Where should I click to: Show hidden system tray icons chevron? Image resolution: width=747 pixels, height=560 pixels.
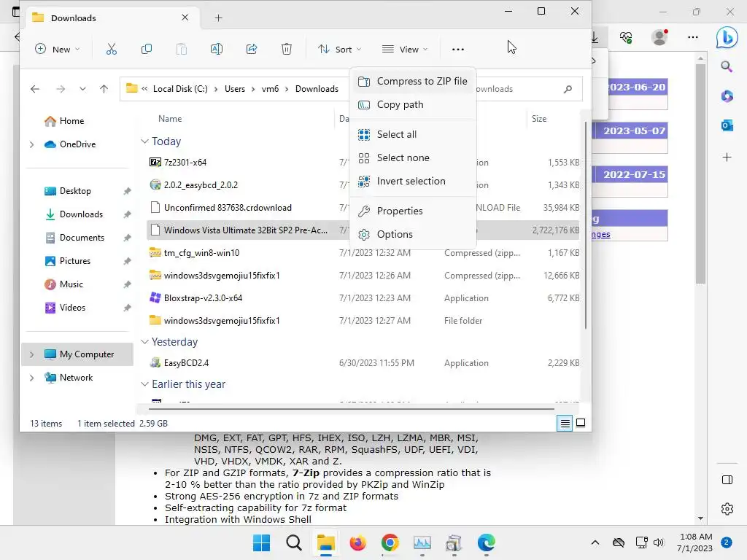click(595, 542)
